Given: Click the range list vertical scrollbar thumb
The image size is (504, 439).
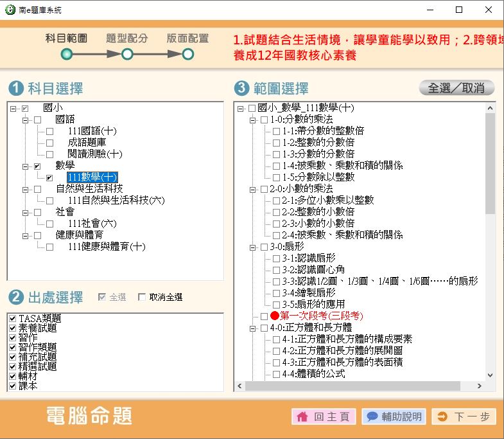Looking at the screenshot, I should 490,163.
